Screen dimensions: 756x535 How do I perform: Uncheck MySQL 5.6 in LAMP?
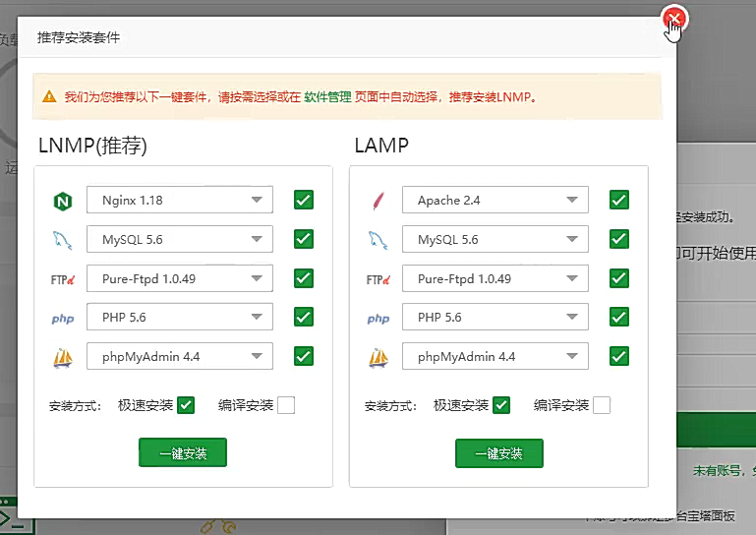(x=619, y=239)
